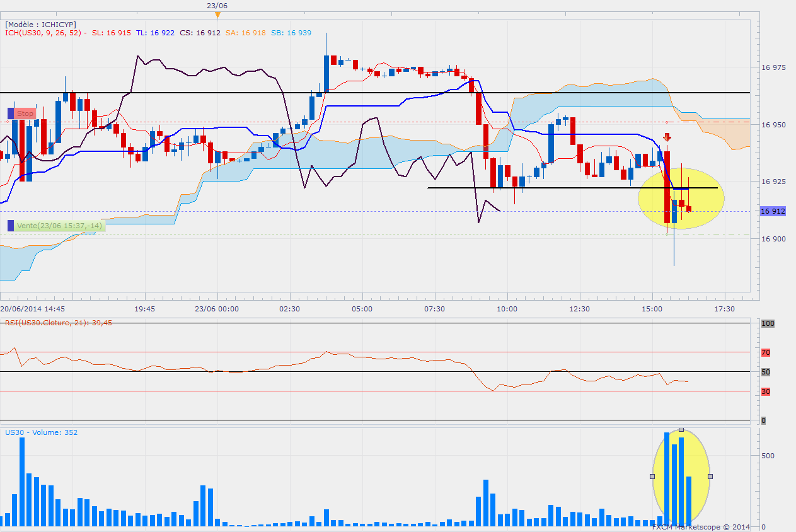Click the SL: 16 915 legend value

(112, 33)
